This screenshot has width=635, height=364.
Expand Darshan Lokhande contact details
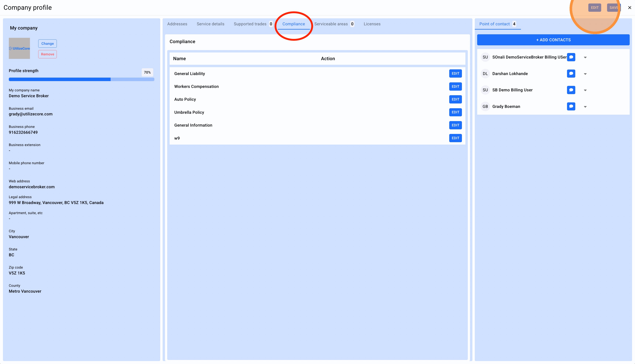(x=585, y=74)
